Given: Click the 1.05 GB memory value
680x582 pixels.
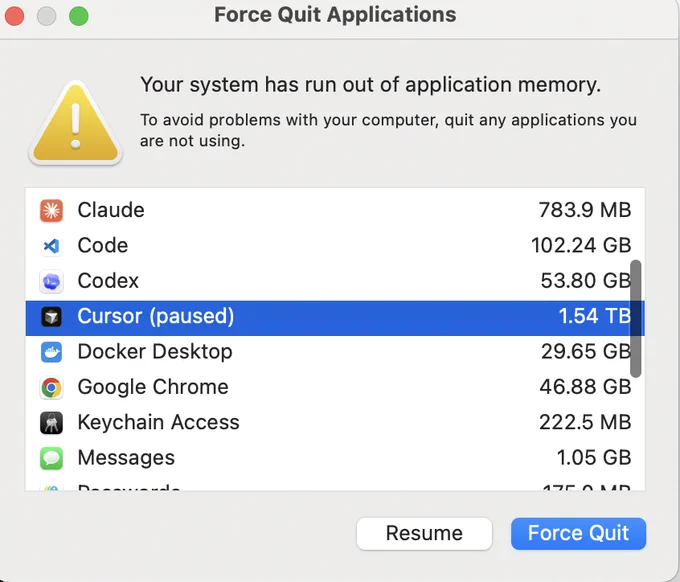Looking at the screenshot, I should click(594, 458).
